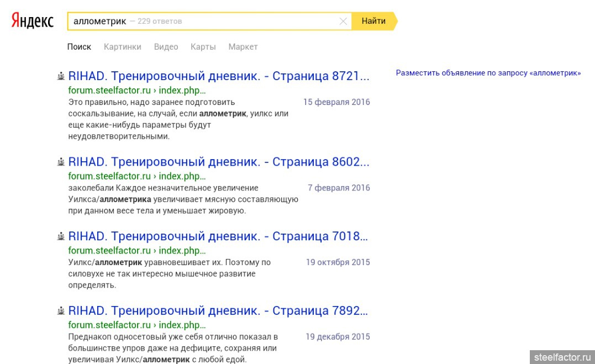Click the date '19 декабря 2015'
595x364 pixels.
tap(338, 337)
